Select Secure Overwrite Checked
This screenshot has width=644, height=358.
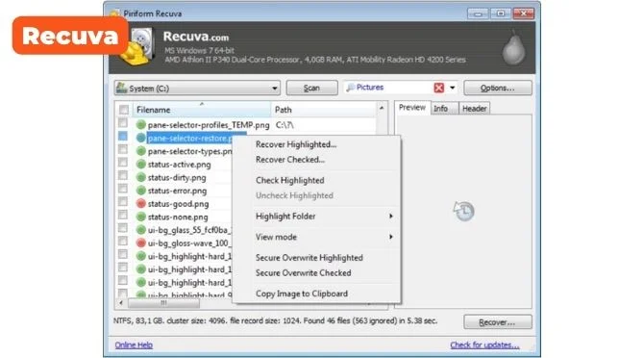pyautogui.click(x=303, y=273)
